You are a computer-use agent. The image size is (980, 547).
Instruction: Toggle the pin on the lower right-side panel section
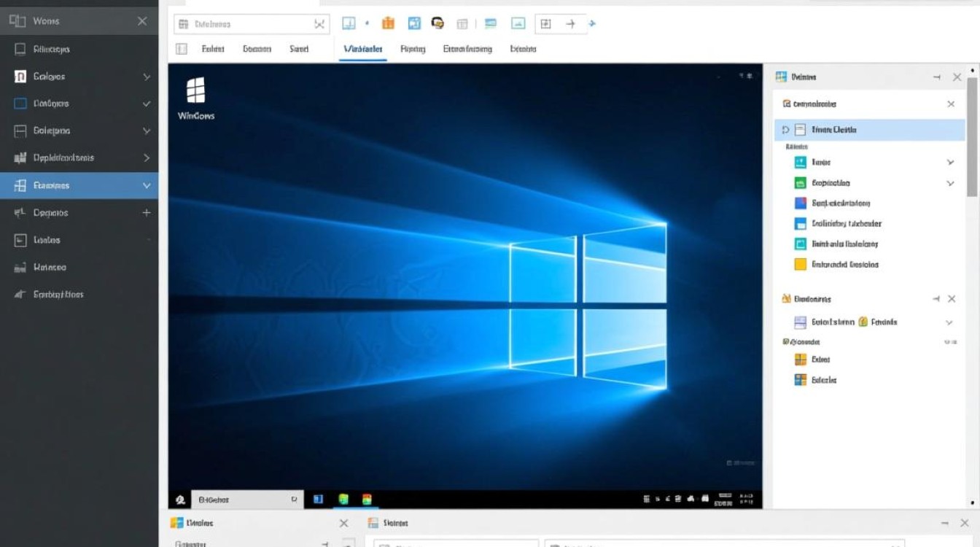[x=936, y=299]
